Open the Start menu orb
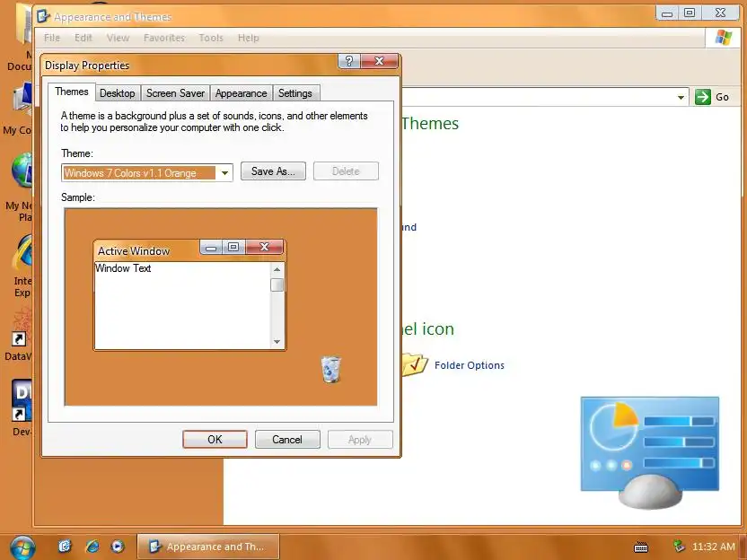The width and height of the screenshot is (747, 560). 22,547
